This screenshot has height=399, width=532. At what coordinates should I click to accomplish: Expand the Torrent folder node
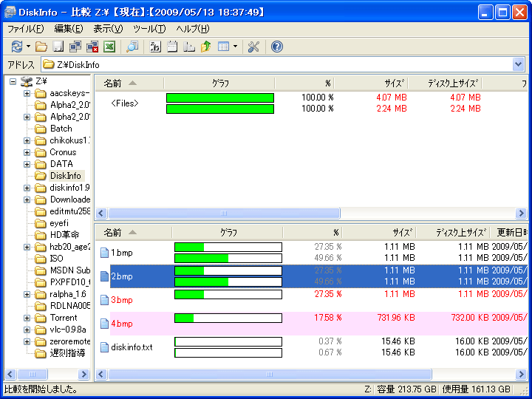point(27,318)
